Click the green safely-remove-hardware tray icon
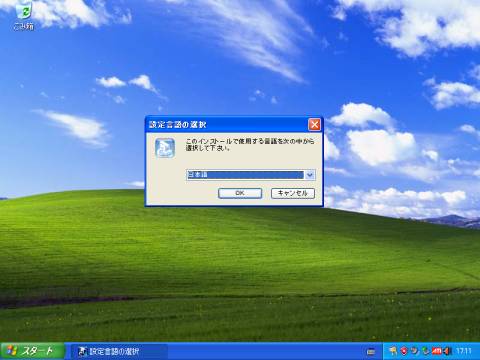This screenshot has height=360, width=480. point(425,351)
